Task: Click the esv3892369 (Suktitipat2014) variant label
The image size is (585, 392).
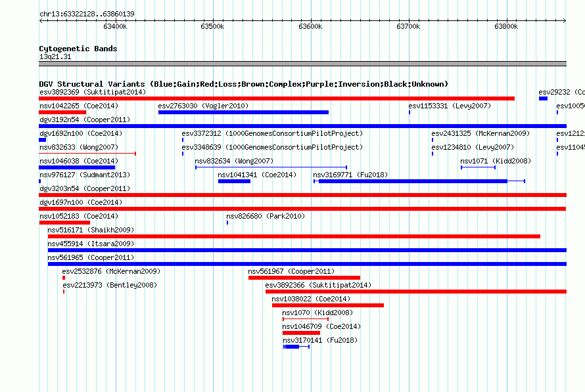Action: point(93,92)
